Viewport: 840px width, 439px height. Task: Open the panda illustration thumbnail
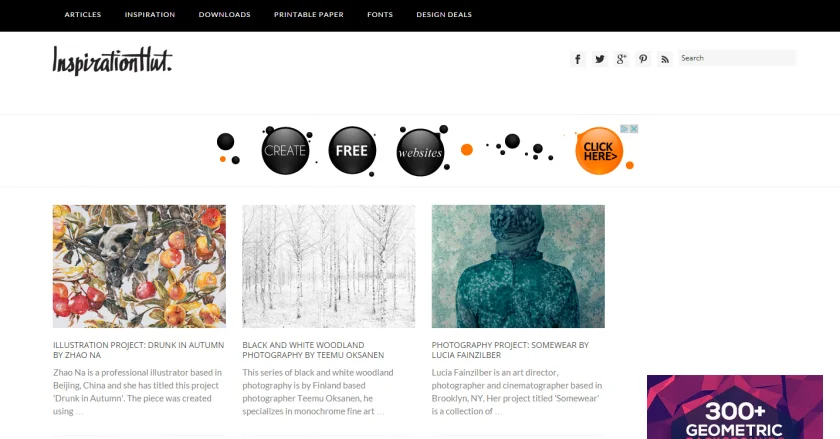pos(139,266)
